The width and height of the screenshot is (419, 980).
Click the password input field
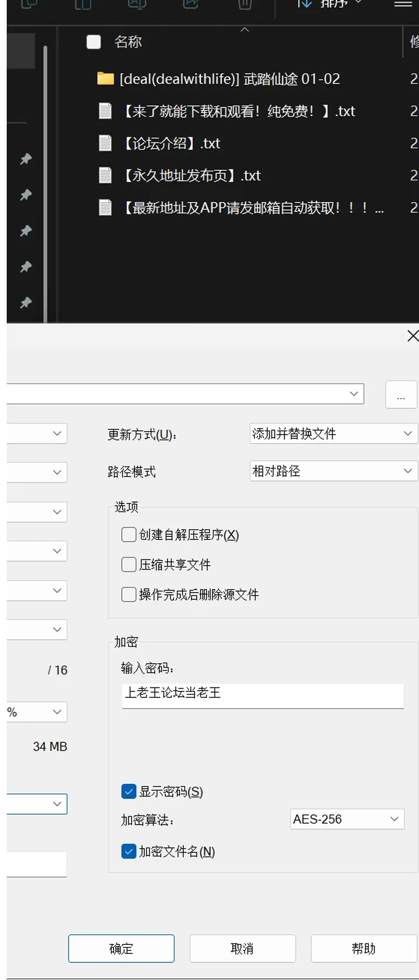click(x=263, y=695)
